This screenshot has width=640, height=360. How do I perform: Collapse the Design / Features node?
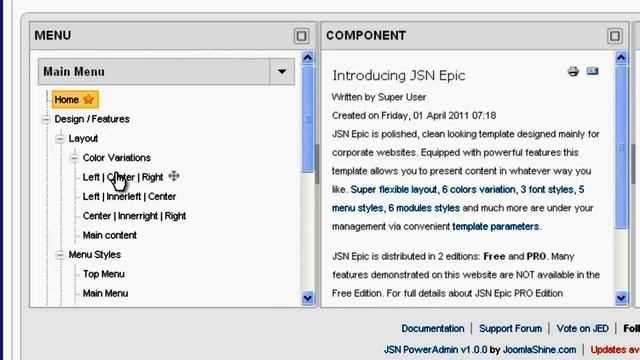[x=46, y=120]
